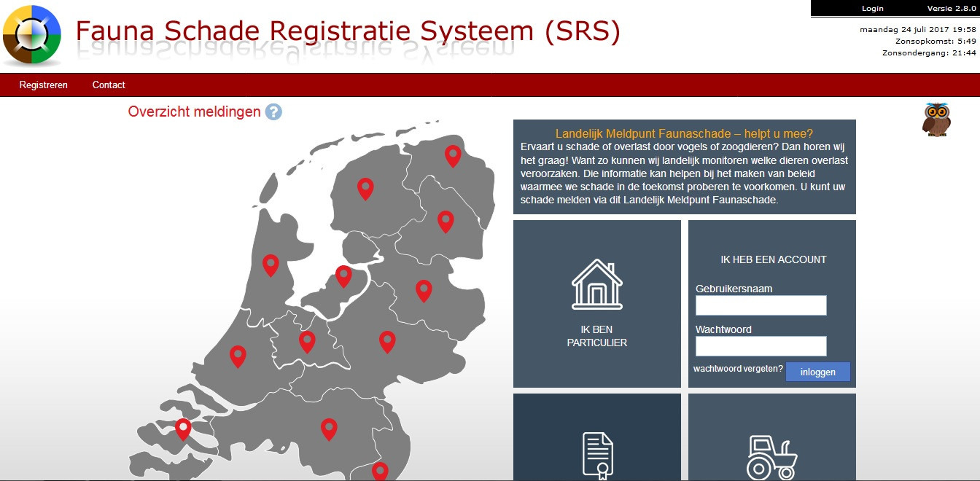Click the IK HEB EEN ACCOUNT heading

773,259
